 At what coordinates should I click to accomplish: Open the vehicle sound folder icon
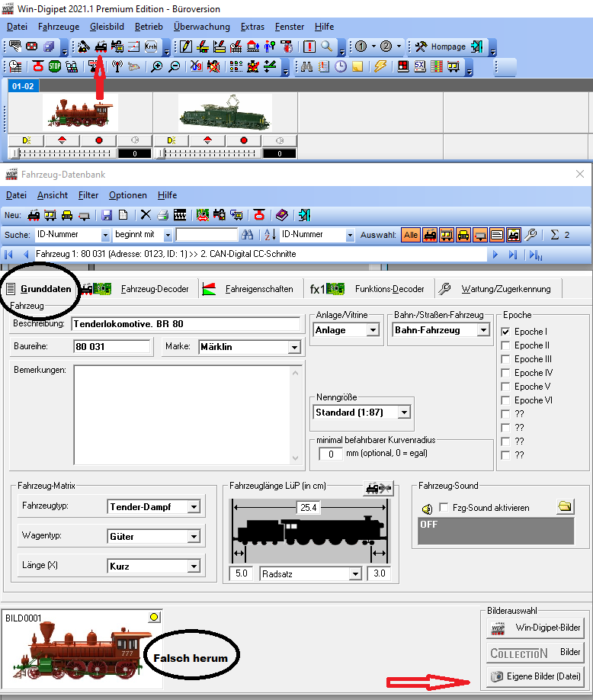coord(564,507)
